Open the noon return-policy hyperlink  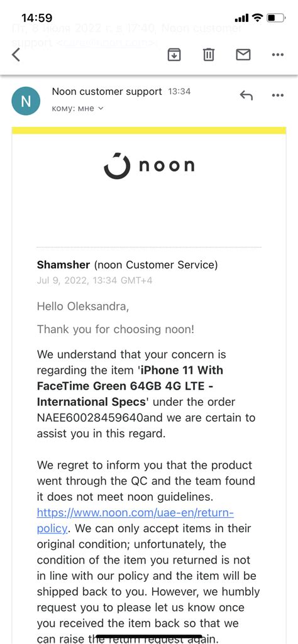[x=135, y=520]
